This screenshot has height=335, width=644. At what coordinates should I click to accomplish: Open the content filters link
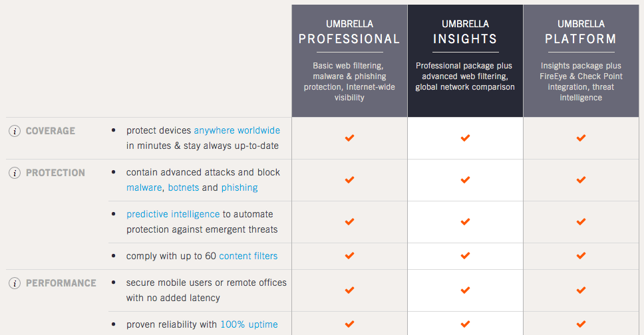point(248,256)
